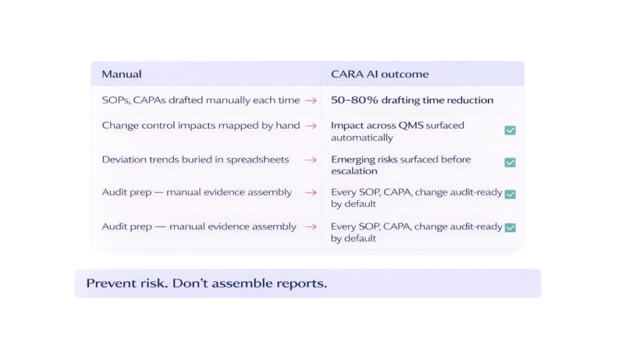The image size is (626, 364).
Task: Select the CARA AI outcome column header
Action: click(x=380, y=75)
